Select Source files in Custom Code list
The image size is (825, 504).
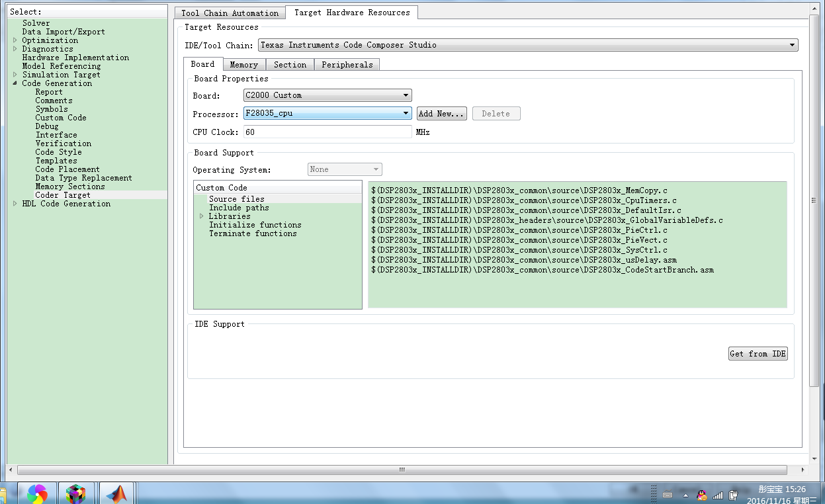tap(237, 199)
